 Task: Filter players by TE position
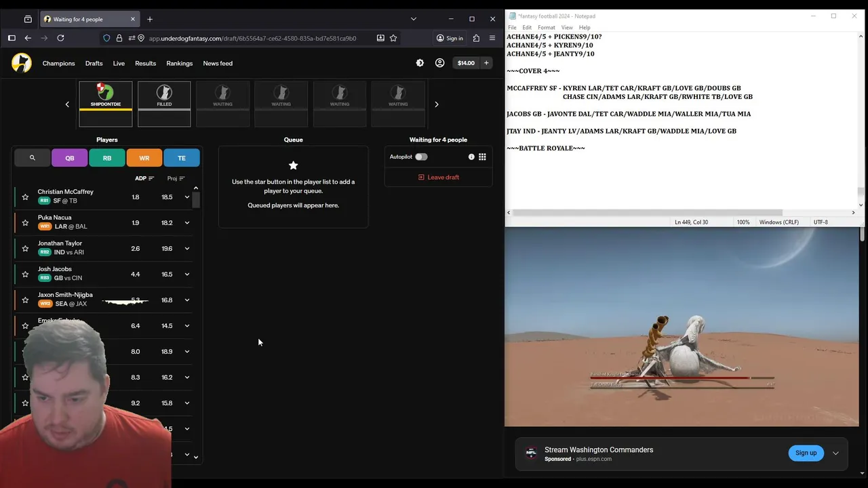coord(182,158)
